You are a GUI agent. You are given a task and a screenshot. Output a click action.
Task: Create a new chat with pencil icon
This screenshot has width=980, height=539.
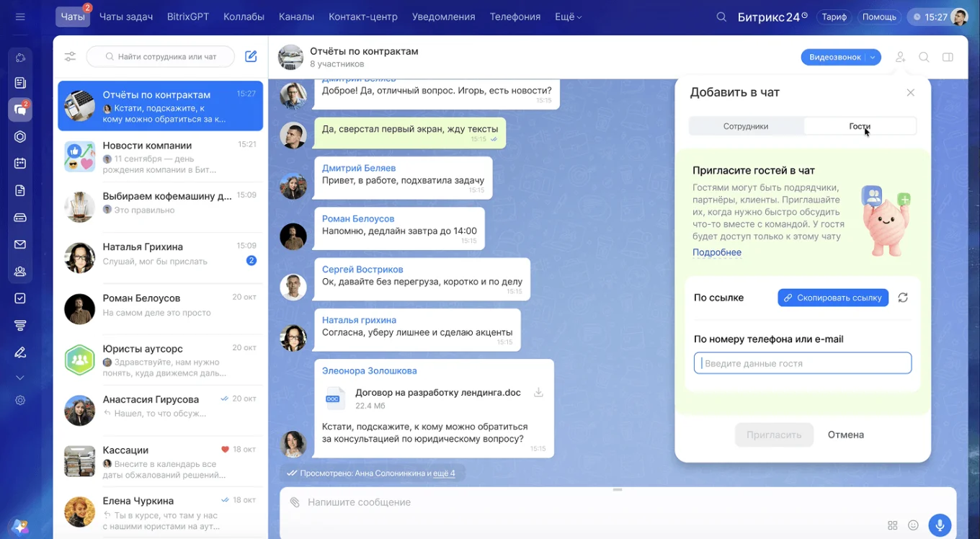point(251,56)
